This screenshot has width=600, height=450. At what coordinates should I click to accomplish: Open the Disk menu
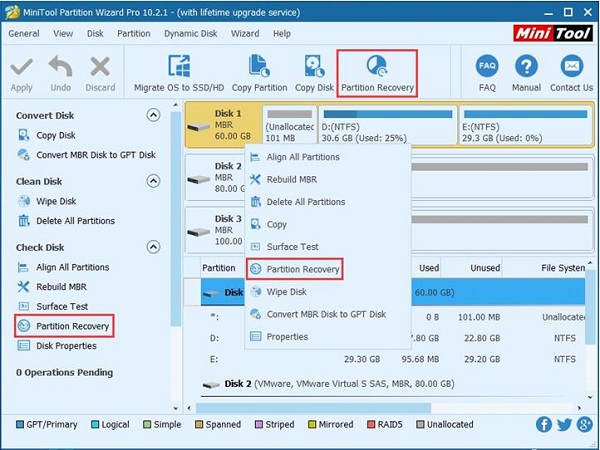[x=95, y=34]
